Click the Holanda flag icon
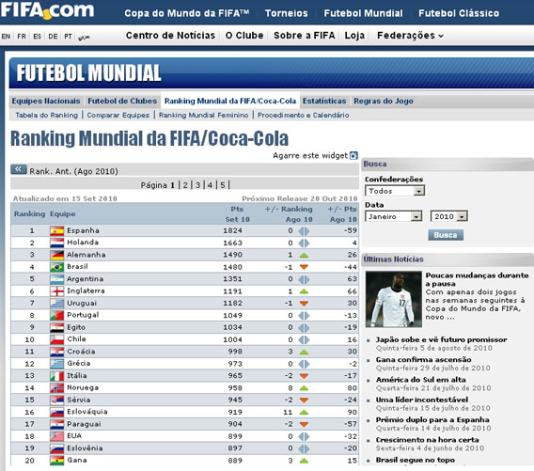The width and height of the screenshot is (534, 471). pyautogui.click(x=57, y=243)
